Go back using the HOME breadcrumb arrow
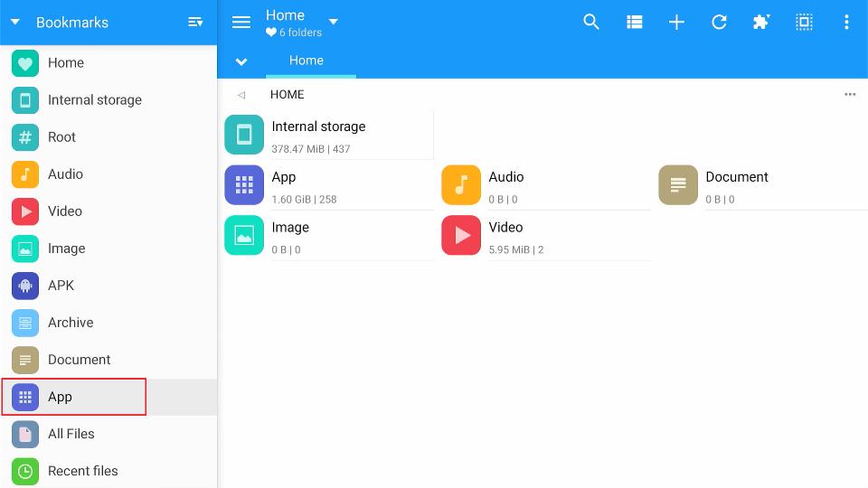868x488 pixels. click(x=241, y=95)
